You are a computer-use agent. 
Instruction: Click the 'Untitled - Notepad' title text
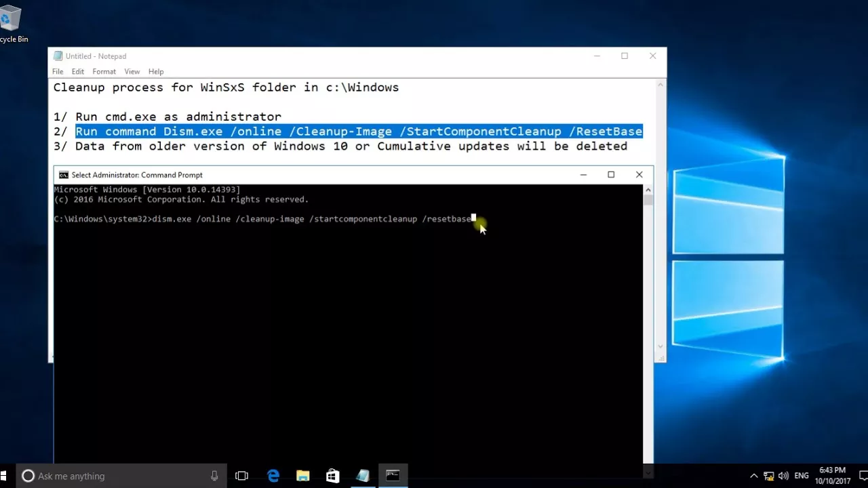point(96,56)
